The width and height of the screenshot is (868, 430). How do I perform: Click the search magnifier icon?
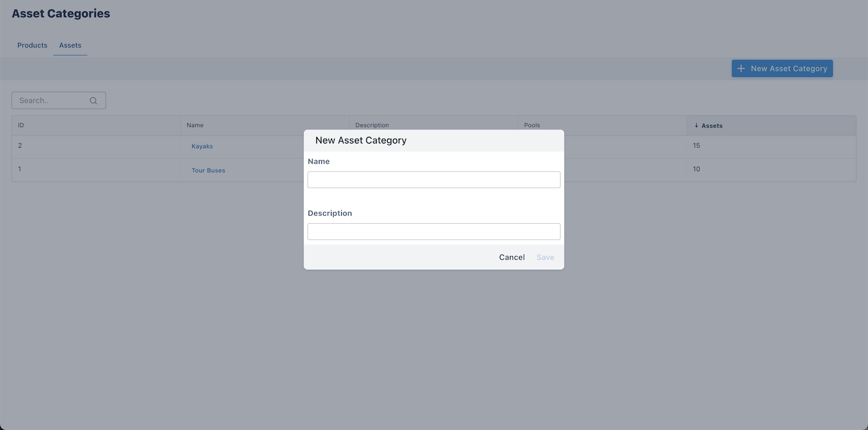coord(93,101)
